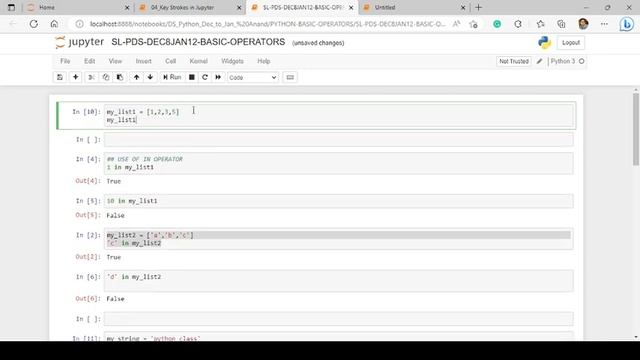Open the Widgets menu
This screenshot has width=640, height=360.
[232, 61]
